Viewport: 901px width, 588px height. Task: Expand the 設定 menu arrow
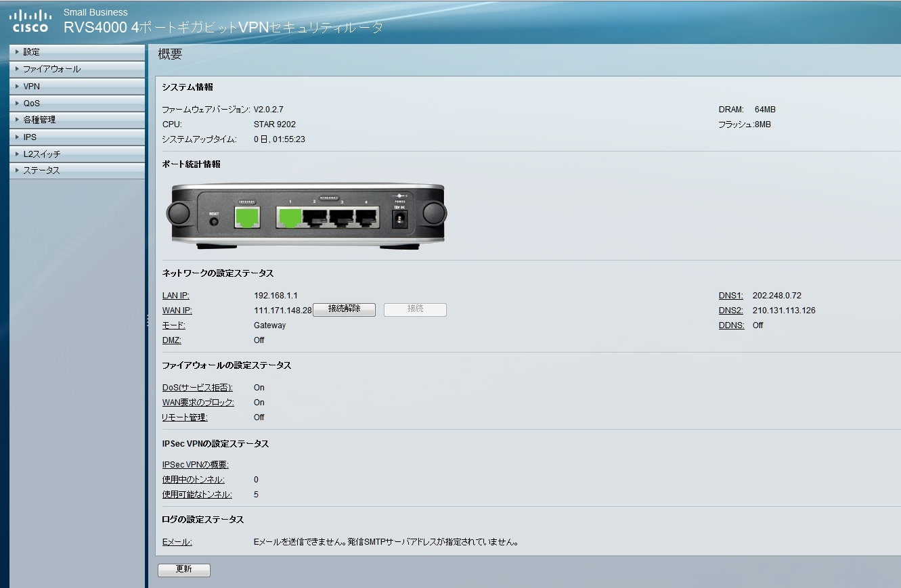point(17,52)
